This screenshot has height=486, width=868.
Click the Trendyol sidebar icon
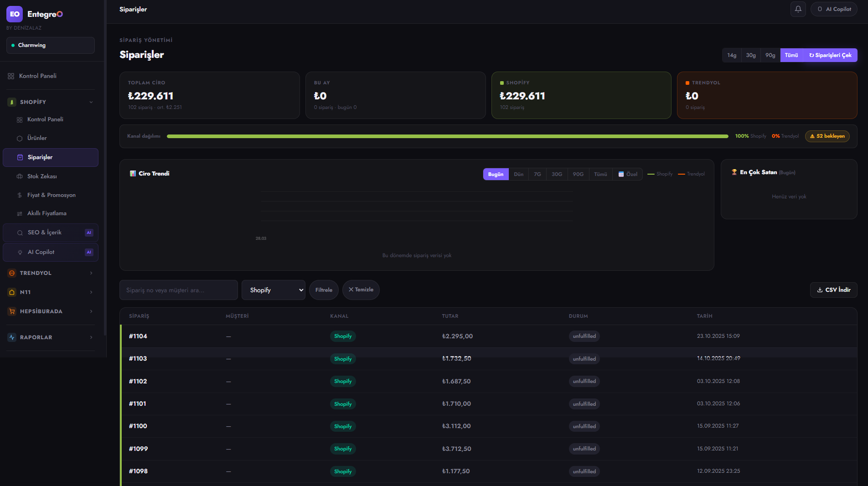(x=12, y=273)
